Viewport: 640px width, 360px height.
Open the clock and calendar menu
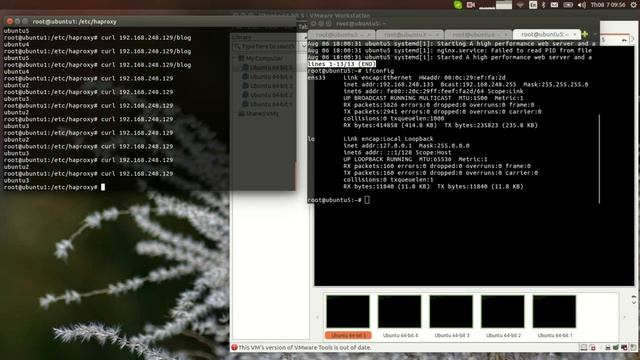click(x=608, y=5)
